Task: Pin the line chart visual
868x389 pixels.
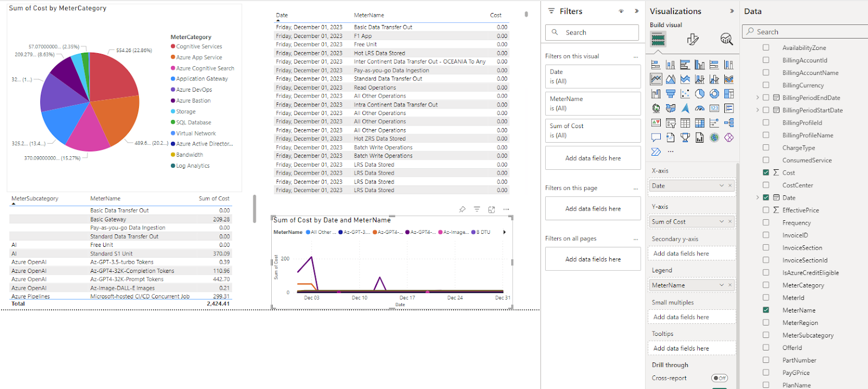Action: (x=462, y=209)
